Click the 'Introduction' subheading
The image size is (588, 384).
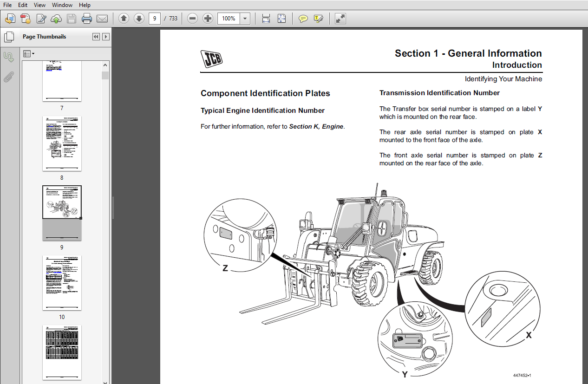(x=517, y=65)
